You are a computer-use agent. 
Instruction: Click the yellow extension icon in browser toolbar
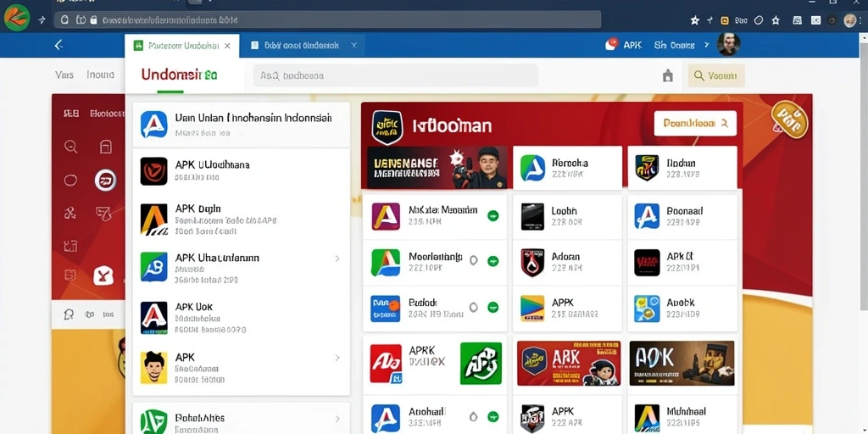[725, 20]
